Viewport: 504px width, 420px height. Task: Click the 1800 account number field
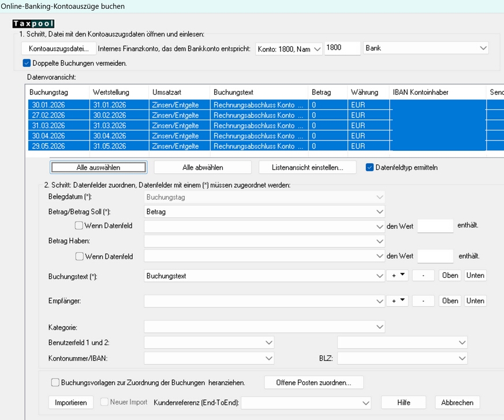pyautogui.click(x=342, y=48)
